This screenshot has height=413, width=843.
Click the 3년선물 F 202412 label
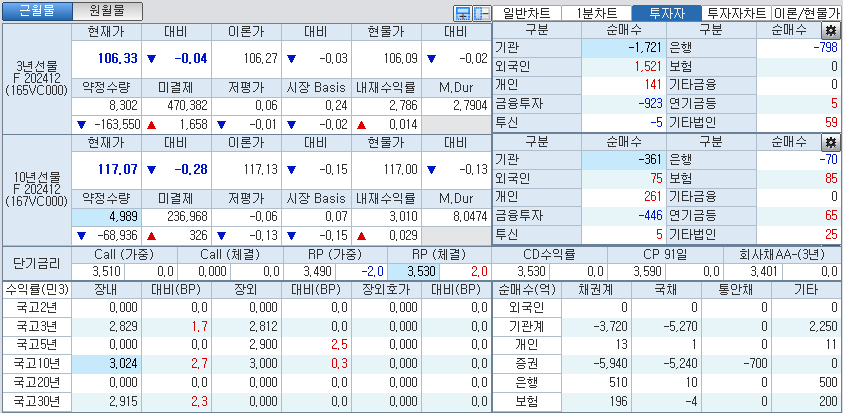click(x=37, y=79)
